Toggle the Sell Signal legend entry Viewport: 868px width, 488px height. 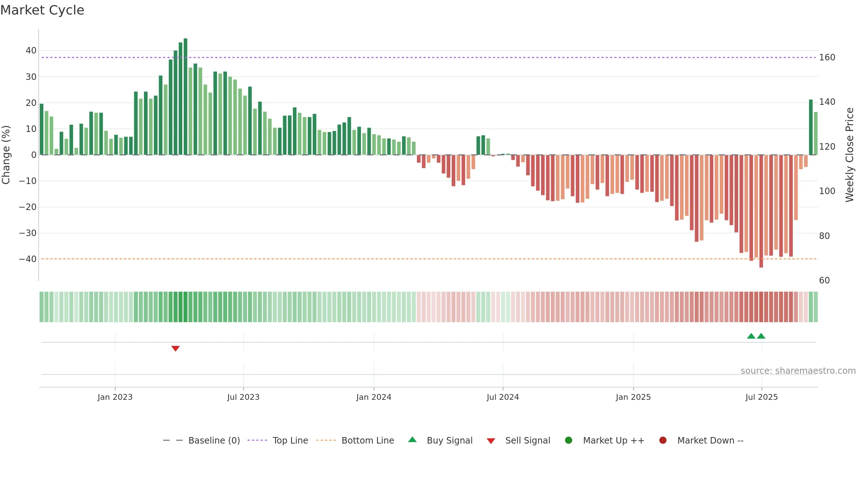[518, 440]
